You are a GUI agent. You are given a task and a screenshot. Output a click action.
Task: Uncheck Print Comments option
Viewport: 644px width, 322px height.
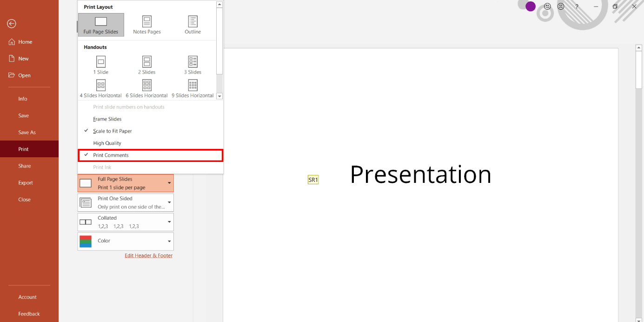click(x=150, y=155)
